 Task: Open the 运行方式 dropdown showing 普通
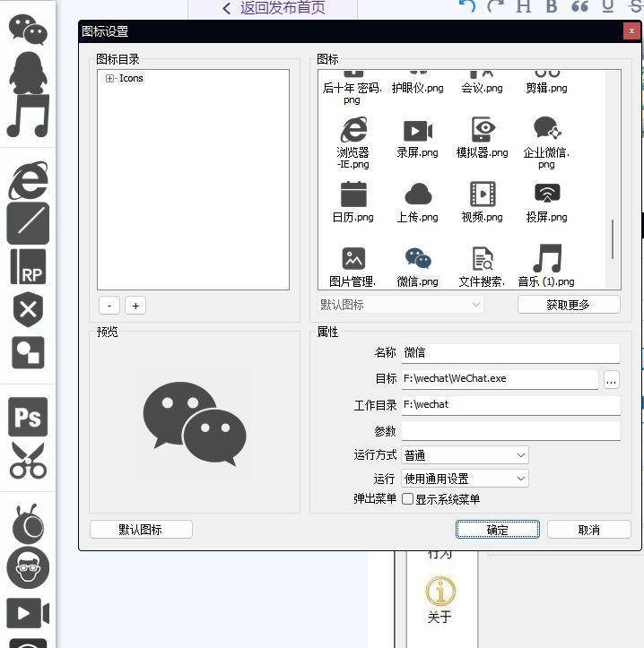pos(465,455)
